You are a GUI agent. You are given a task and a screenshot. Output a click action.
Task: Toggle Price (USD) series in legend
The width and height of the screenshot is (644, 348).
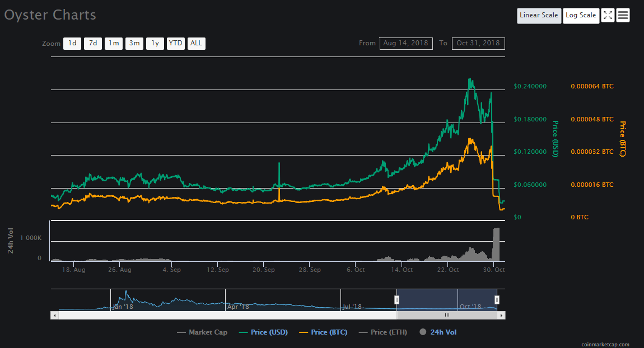[x=263, y=332]
